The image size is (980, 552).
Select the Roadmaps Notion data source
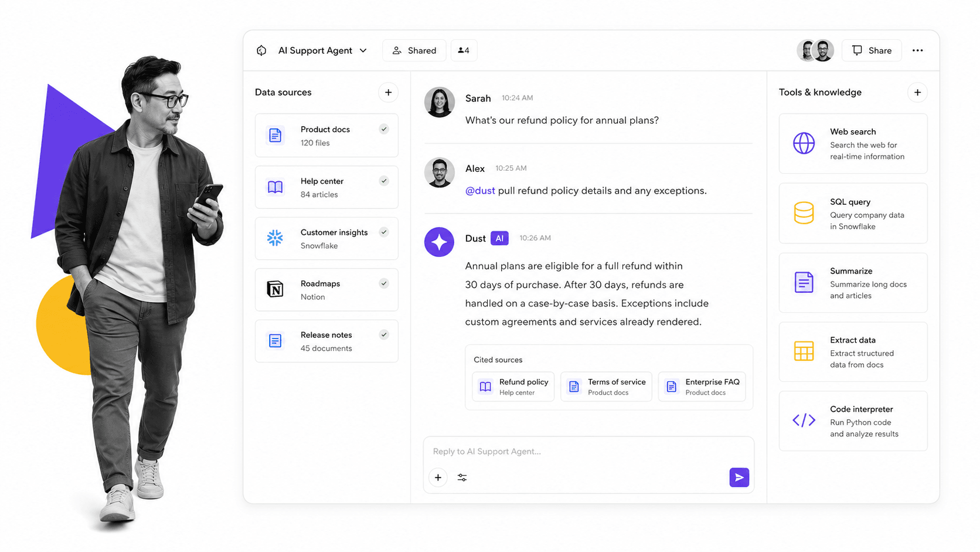[x=326, y=290]
